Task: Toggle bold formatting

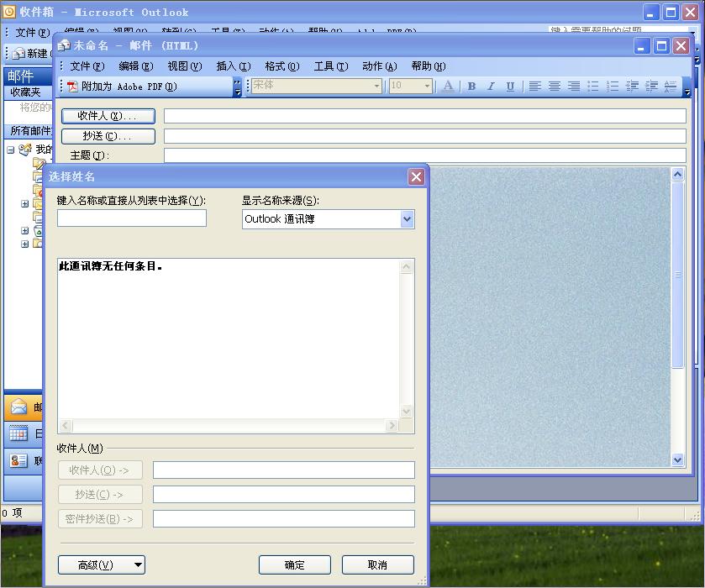Action: coord(471,86)
